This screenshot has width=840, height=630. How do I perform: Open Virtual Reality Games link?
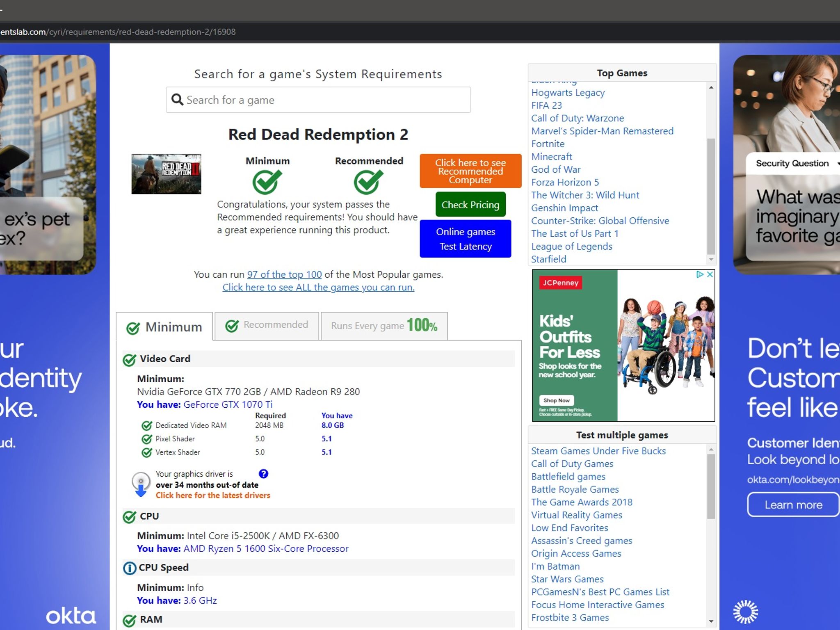click(576, 515)
